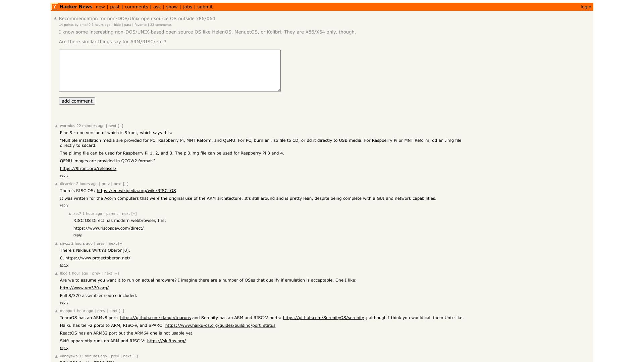Image resolution: width=644 pixels, height=362 pixels.
Task: Focus the comment text area
Action: (x=170, y=71)
